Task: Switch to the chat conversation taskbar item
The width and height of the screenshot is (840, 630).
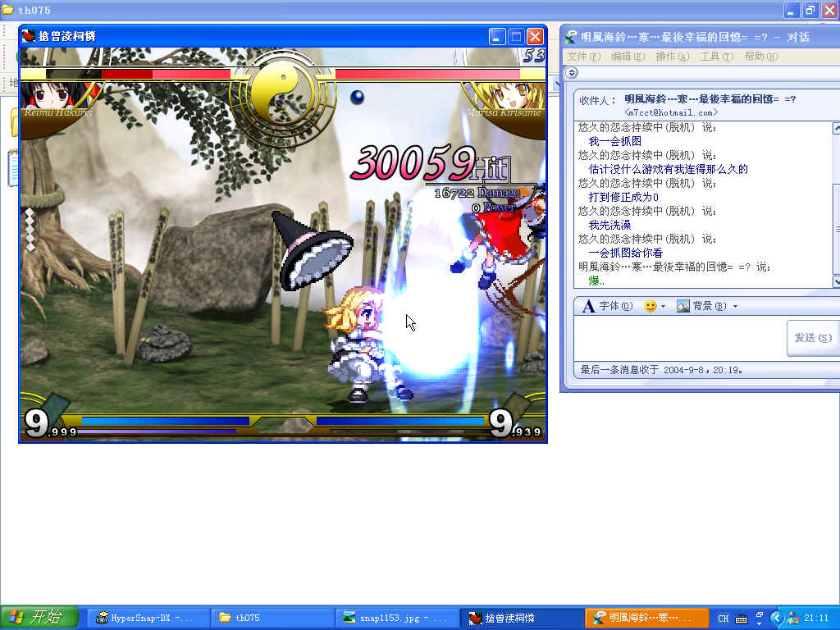Action: pos(646,618)
